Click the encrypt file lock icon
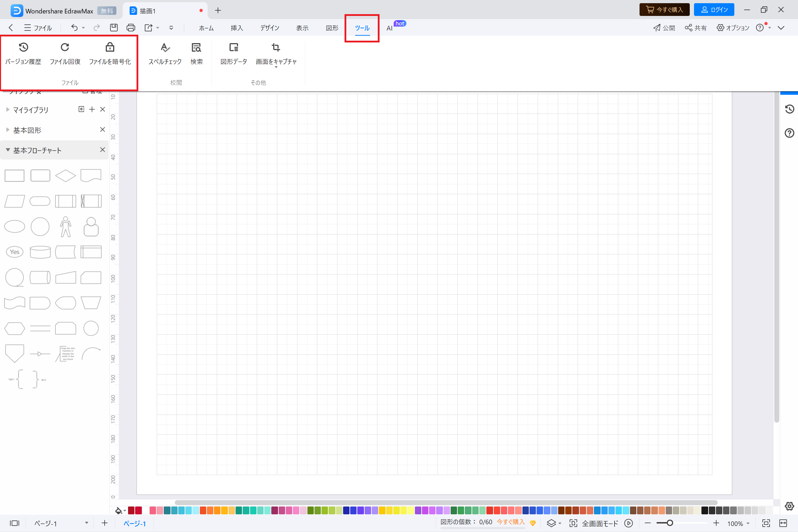This screenshot has width=798, height=532. click(110, 47)
